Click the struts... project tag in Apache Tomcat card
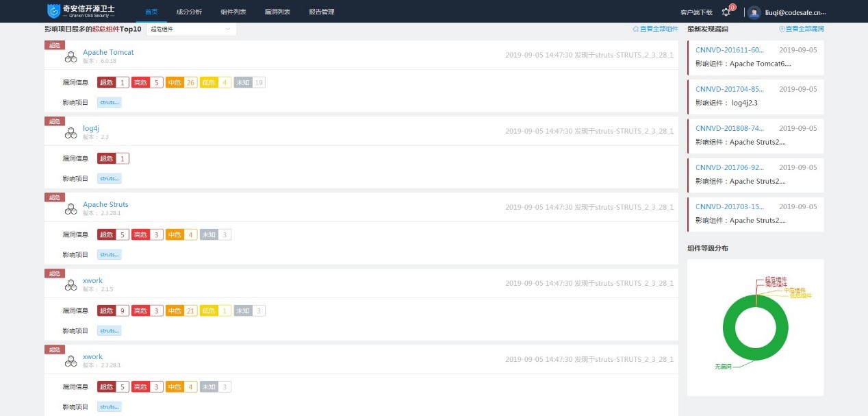 [110, 102]
